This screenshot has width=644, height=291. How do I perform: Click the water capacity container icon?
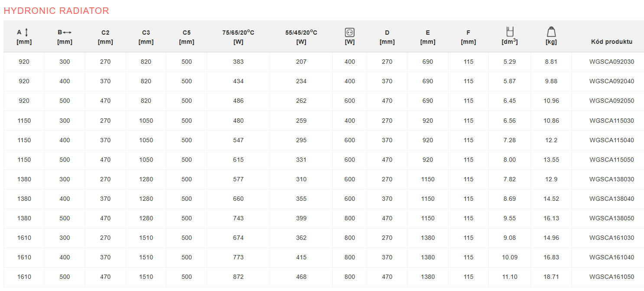click(510, 32)
